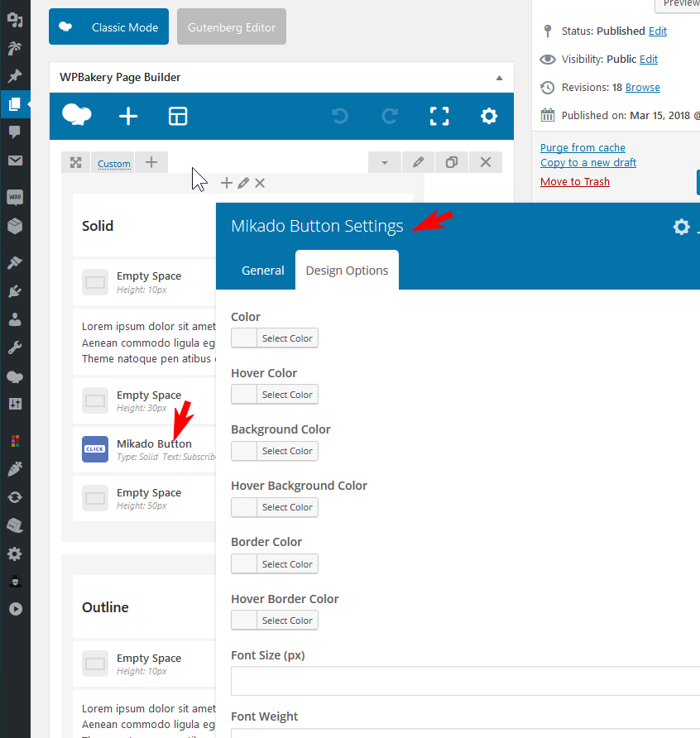700x738 pixels.
Task: Open the Templates layout icon
Action: 178,117
